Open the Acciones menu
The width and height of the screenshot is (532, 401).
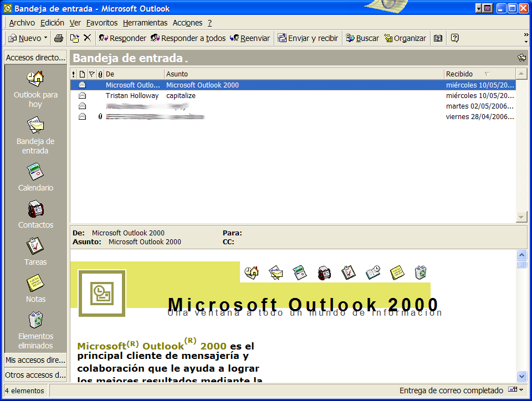point(187,23)
